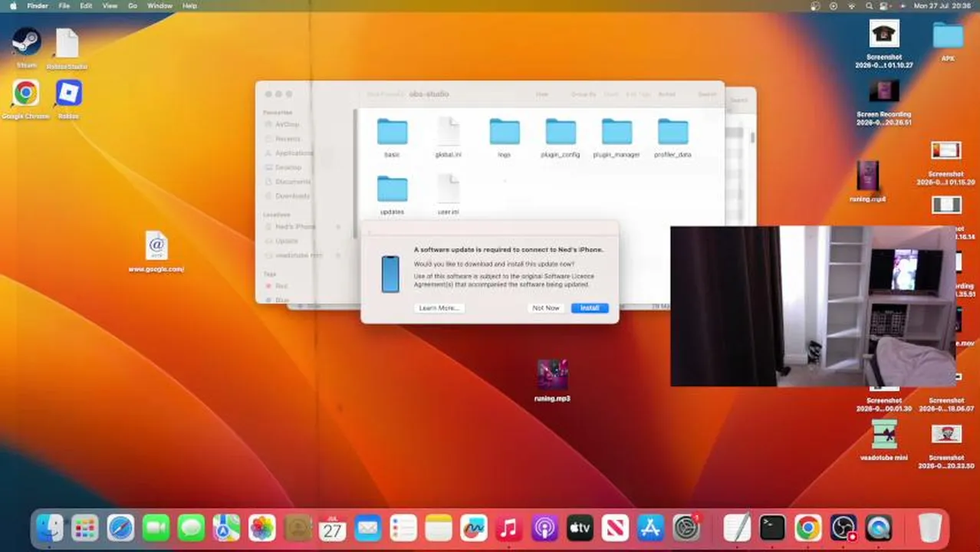This screenshot has height=552, width=980.
Task: Open Messages from the Dock
Action: coord(191,527)
